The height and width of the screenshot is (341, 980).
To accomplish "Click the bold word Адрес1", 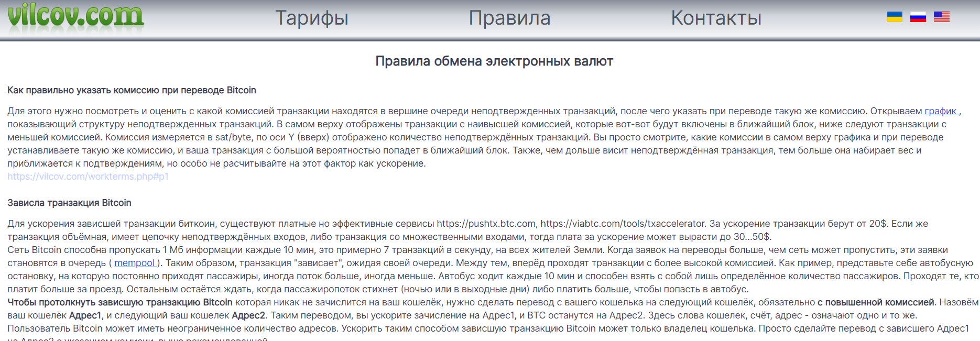I will [x=85, y=315].
